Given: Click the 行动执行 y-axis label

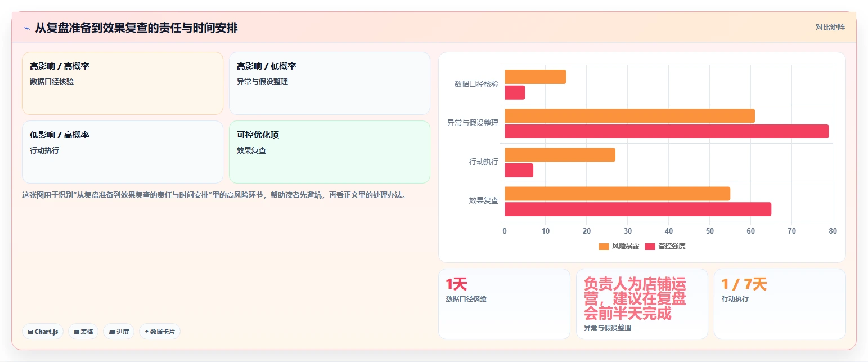Looking at the screenshot, I should tap(484, 162).
